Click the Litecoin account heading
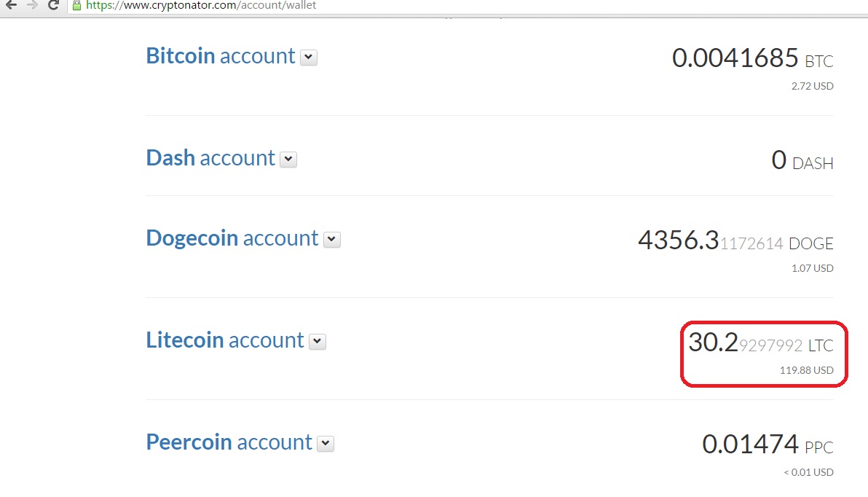This screenshot has width=868, height=497. [x=224, y=340]
